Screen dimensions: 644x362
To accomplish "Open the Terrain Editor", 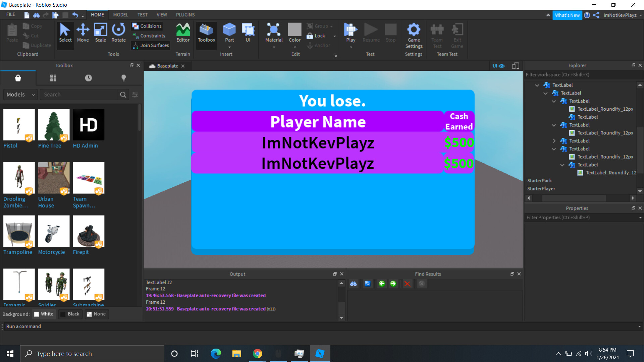I will tap(183, 33).
